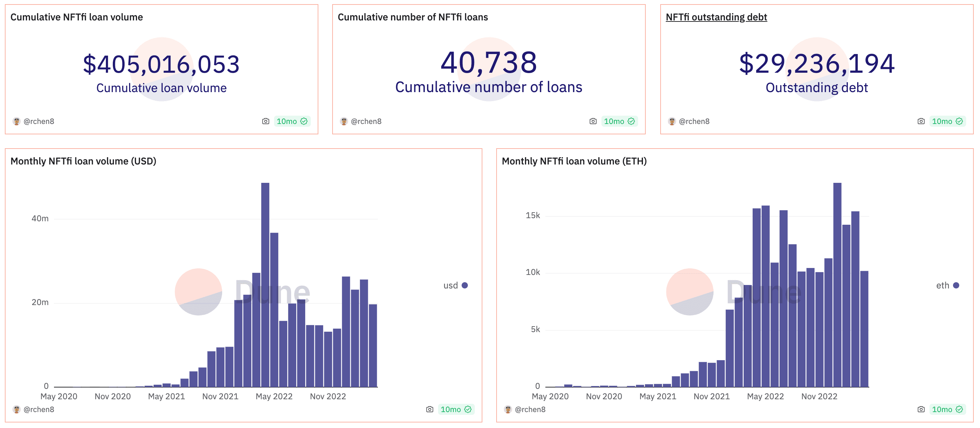Open @rchen8 profile on Cumulative loan volume card
Screen dimensions: 980x428
click(x=39, y=121)
